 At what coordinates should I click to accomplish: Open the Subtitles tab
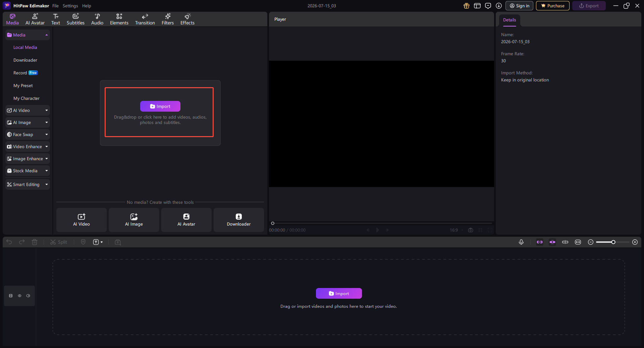pos(75,19)
